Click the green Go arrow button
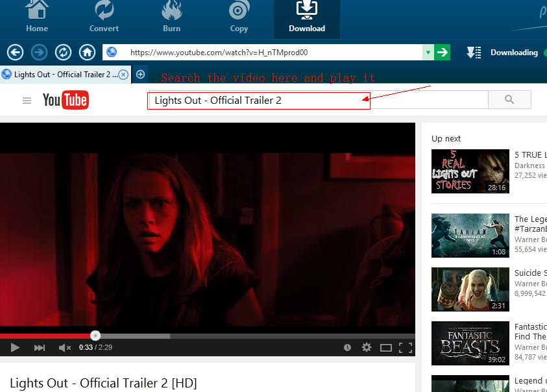 (x=443, y=53)
